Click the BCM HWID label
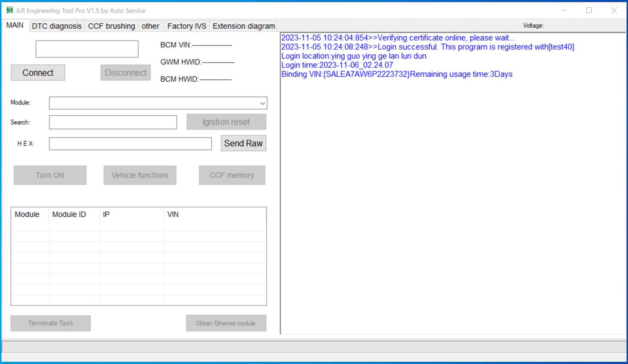 (196, 79)
